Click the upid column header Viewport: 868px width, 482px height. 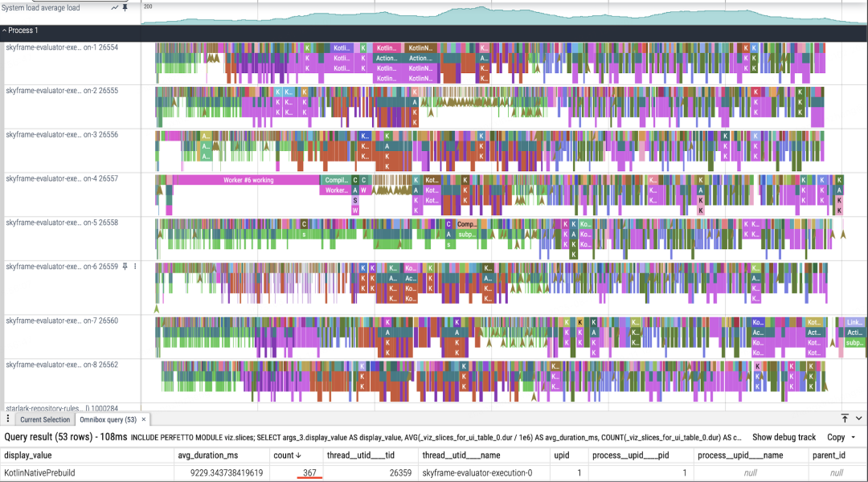pos(561,455)
